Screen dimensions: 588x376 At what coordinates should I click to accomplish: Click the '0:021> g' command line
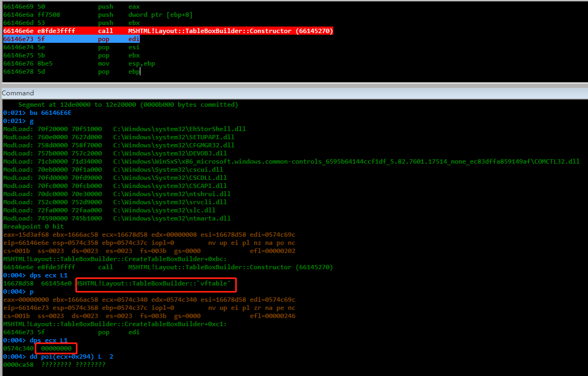18,121
